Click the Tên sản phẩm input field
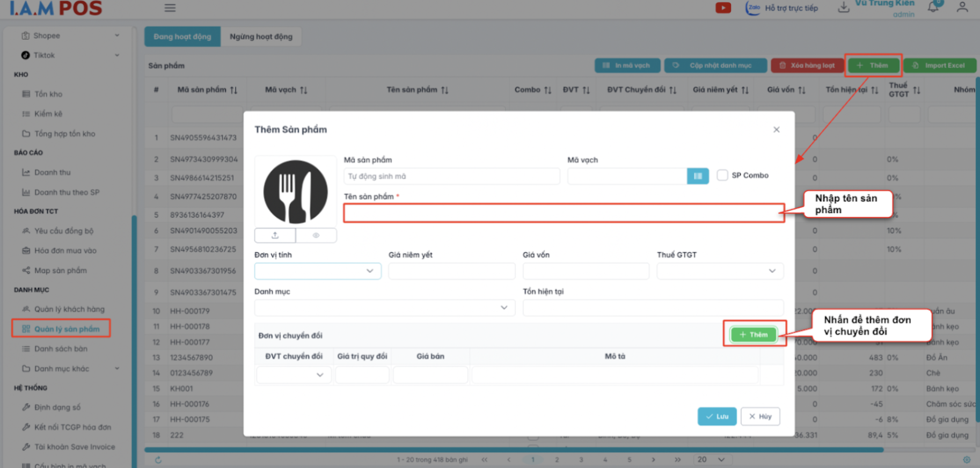 coord(564,213)
